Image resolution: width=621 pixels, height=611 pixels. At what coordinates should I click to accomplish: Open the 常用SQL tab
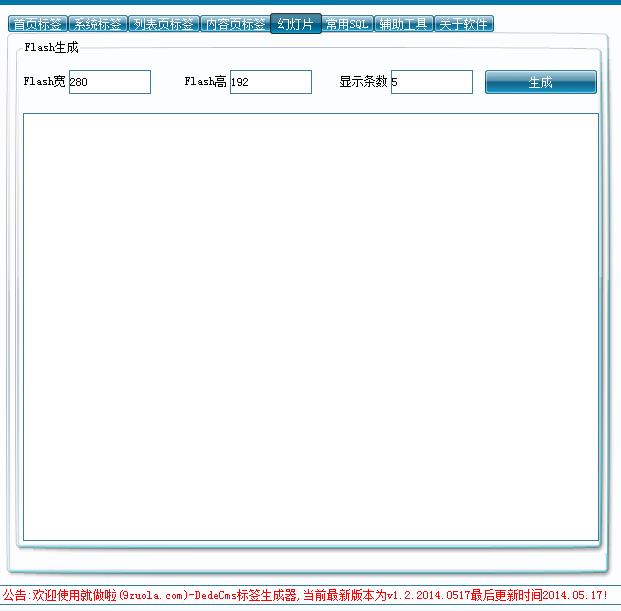pos(348,24)
